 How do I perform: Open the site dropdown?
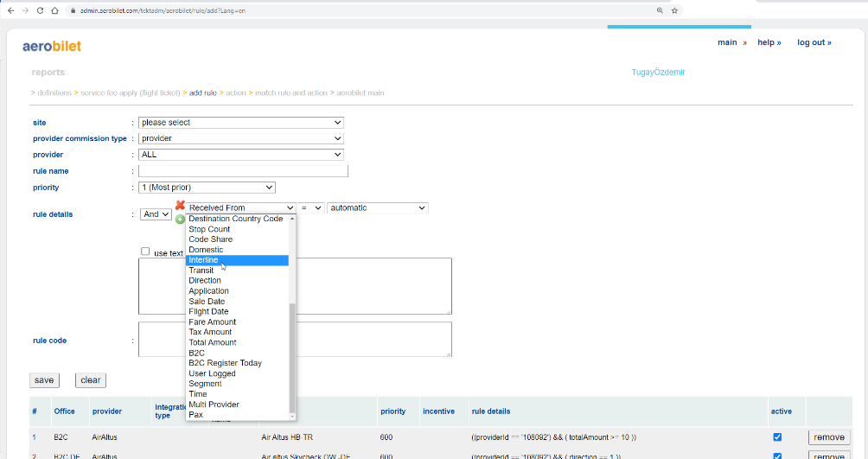tap(241, 123)
